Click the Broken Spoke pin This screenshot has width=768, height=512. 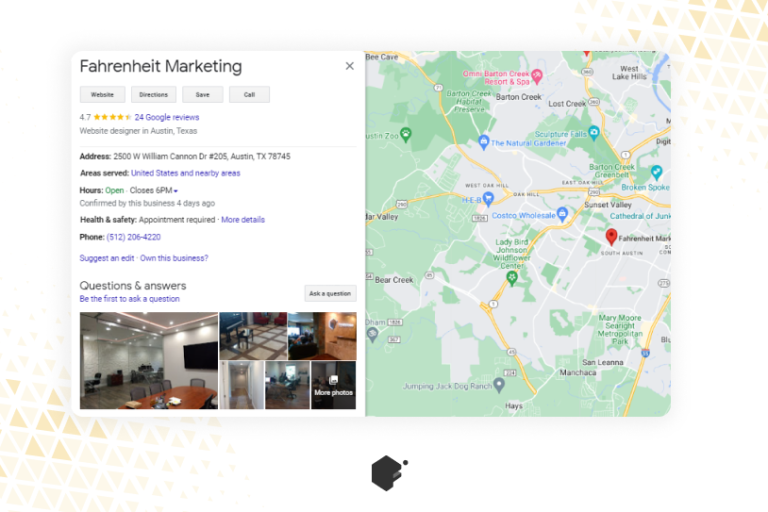(656, 172)
